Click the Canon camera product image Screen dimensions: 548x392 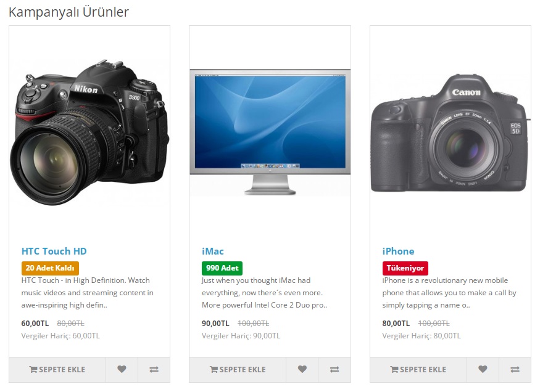(450, 133)
